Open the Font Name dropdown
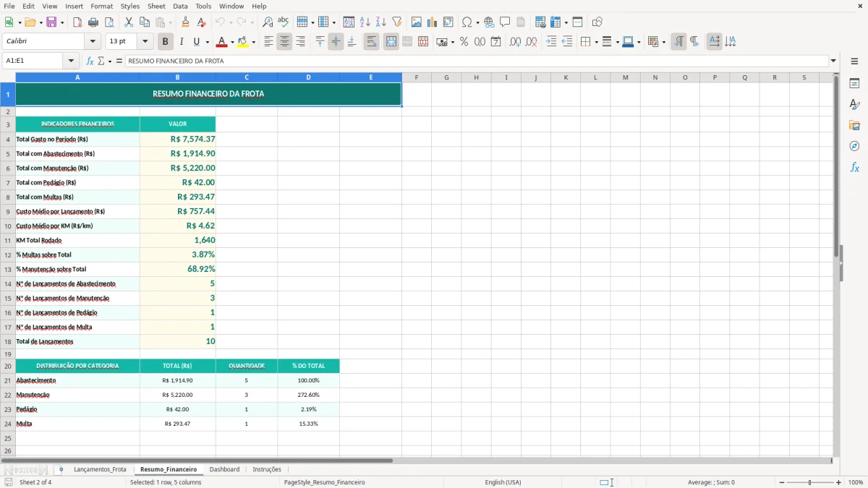Screen dimensions: 868x488 pos(92,42)
